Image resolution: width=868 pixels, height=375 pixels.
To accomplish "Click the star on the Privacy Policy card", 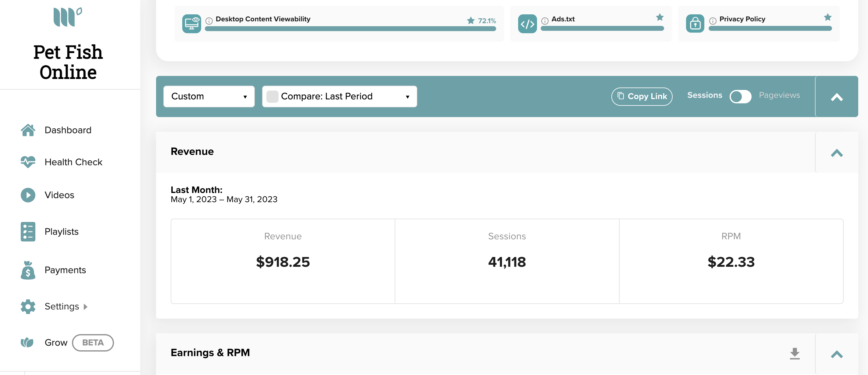I will point(827,17).
